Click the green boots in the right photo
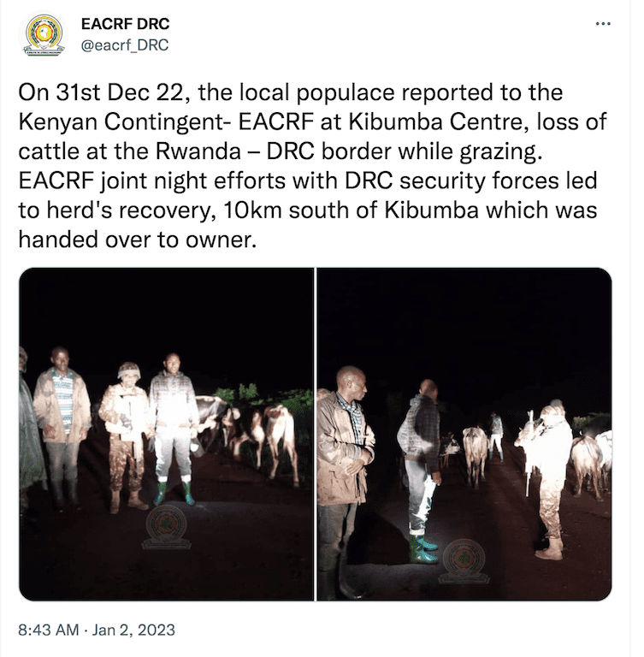The image size is (644, 657). point(422,548)
